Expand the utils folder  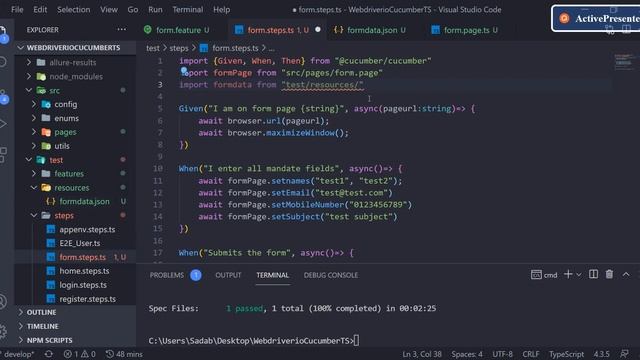coord(76,146)
